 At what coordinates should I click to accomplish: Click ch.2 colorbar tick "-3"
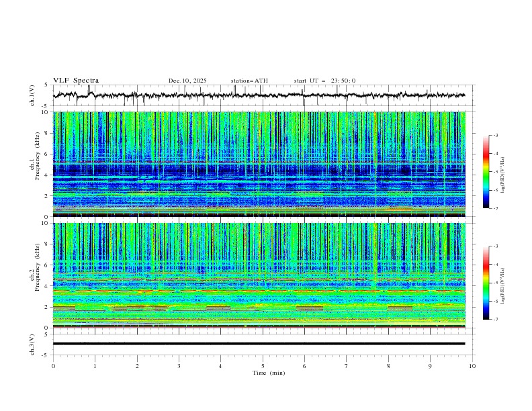[496, 246]
